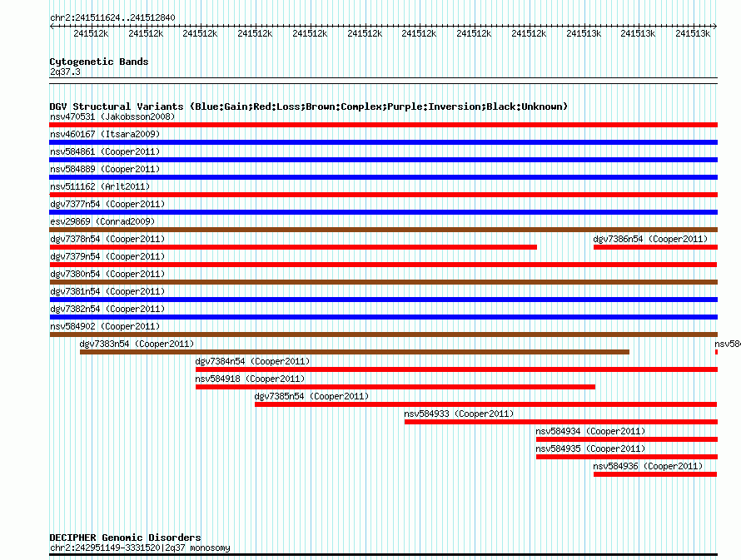Screen dimensions: 741x560
Task: Open the nsv470531 (Jakobsson2008) variant label
Action: point(112,116)
